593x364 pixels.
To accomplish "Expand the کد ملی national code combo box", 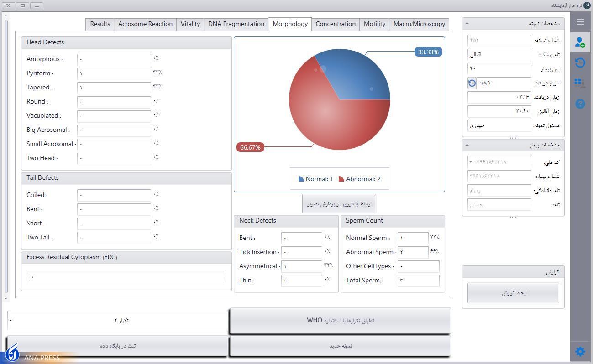I will click(471, 162).
